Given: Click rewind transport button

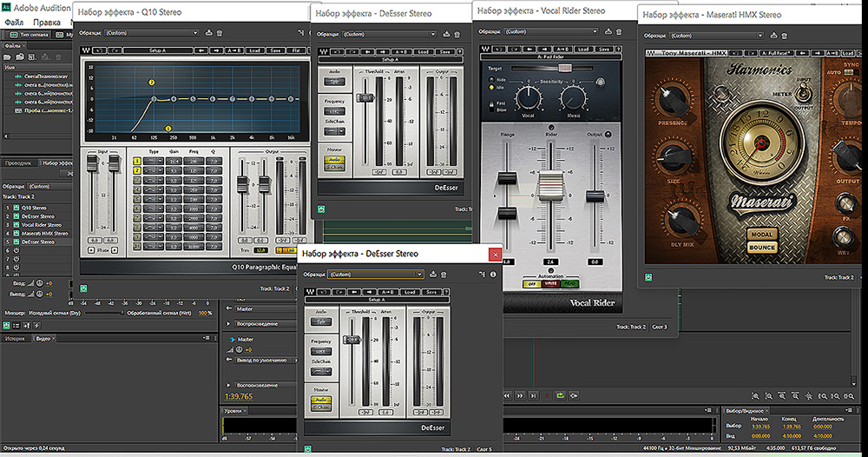Looking at the screenshot, I should coord(507,395).
